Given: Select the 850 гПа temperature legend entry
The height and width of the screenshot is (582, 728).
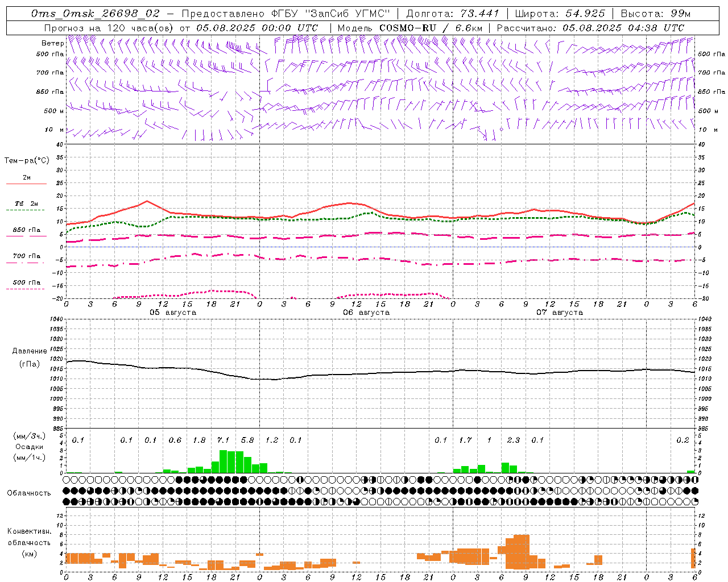Looking at the screenshot, I should point(26,230).
